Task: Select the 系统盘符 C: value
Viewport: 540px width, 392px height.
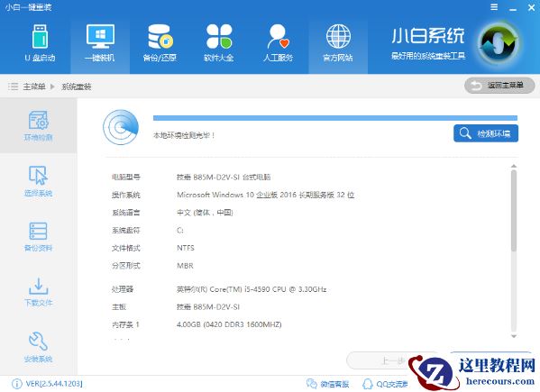Action: tap(180, 231)
